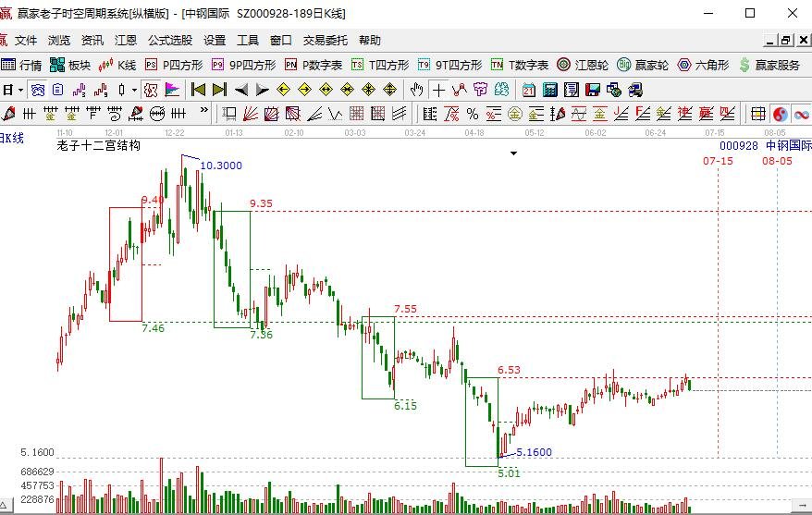This screenshot has width=812, height=515.
Task: Select the hand pan tool
Action: pyautogui.click(x=416, y=90)
